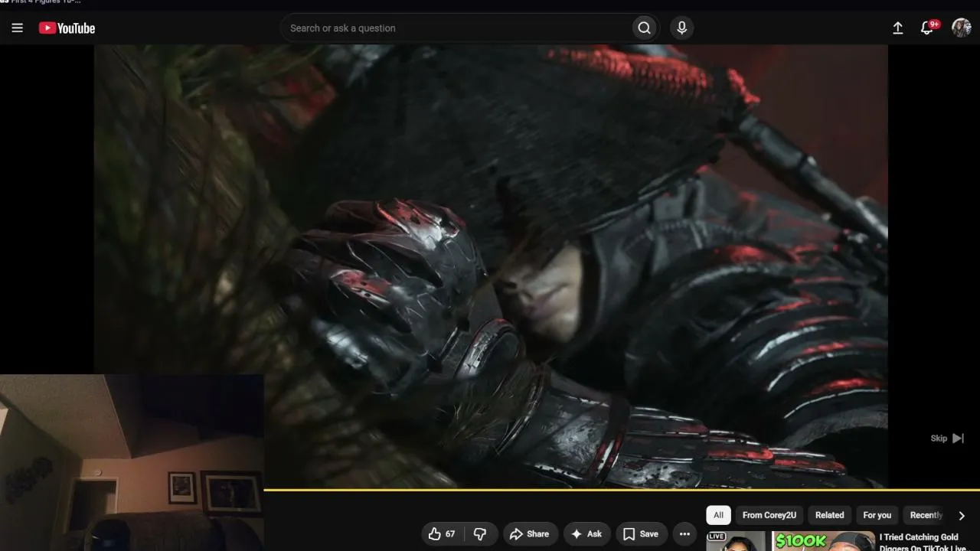Open the YouTube guide hamburger menu
980x551 pixels.
click(x=18, y=28)
